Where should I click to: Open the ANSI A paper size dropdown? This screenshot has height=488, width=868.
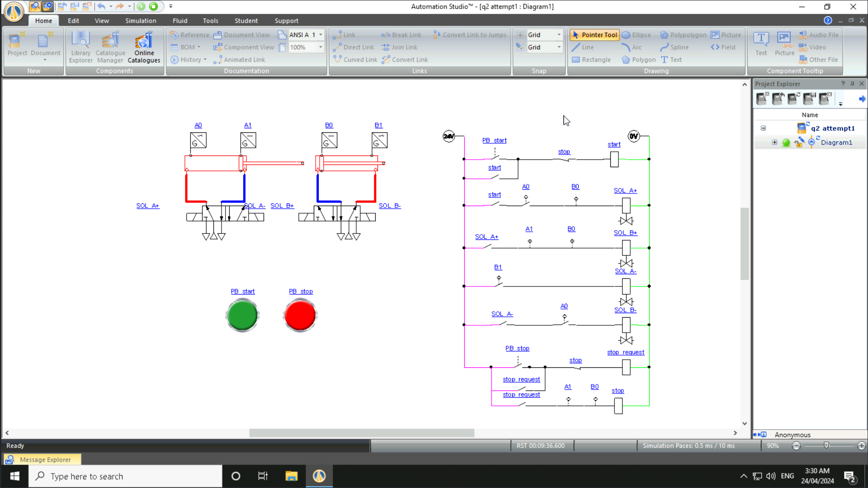321,34
